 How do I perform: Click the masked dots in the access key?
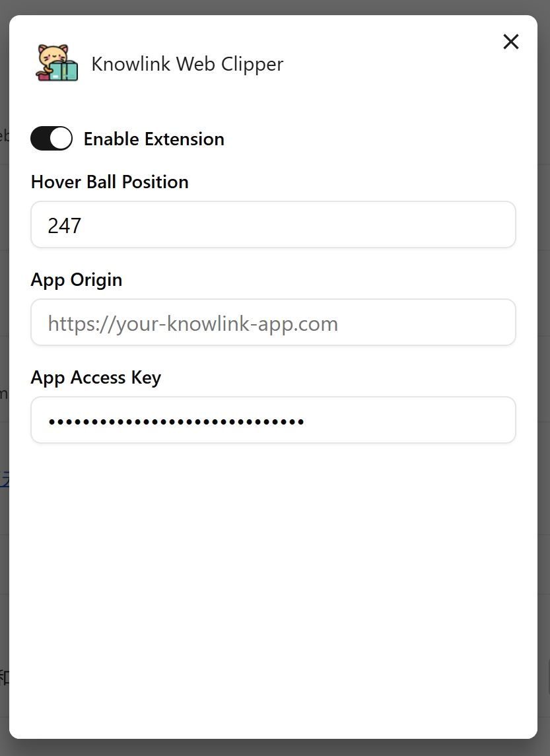pos(176,422)
